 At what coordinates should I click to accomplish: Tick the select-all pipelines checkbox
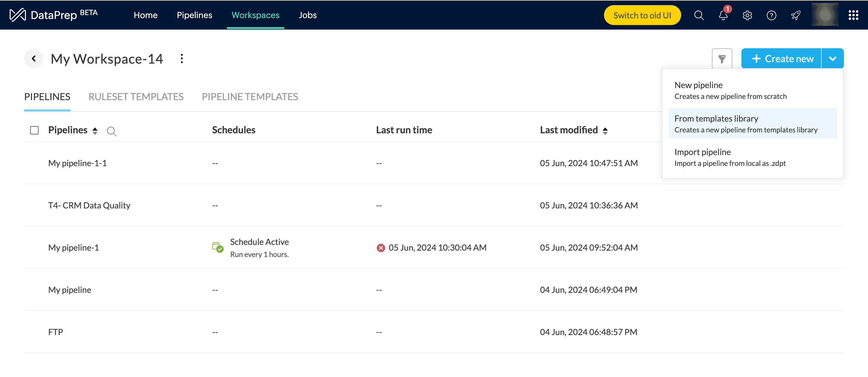point(34,130)
